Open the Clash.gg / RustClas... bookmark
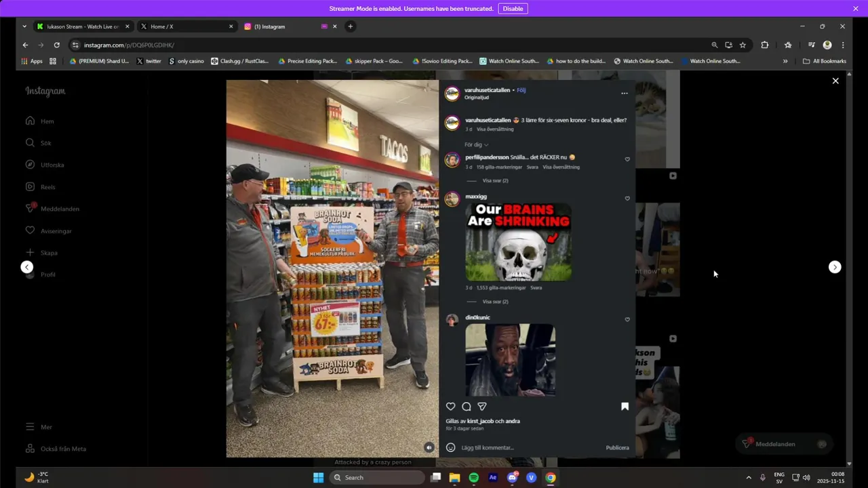868x488 pixels. 239,61
